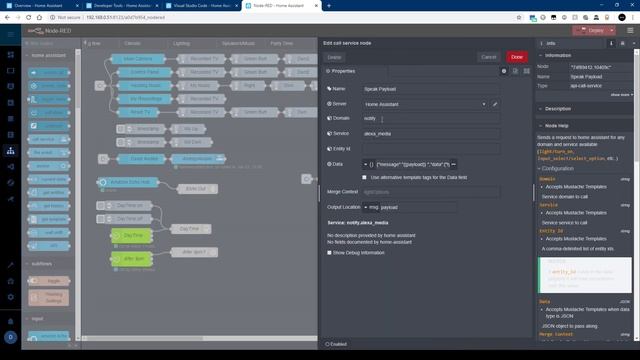The image size is (640, 360).
Task: Open the Home Assistant sidebar hamburger menu
Action: click(x=11, y=35)
